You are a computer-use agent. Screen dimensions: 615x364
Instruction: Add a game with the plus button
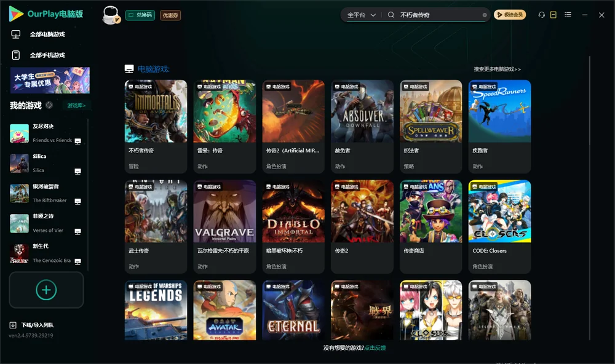[46, 290]
